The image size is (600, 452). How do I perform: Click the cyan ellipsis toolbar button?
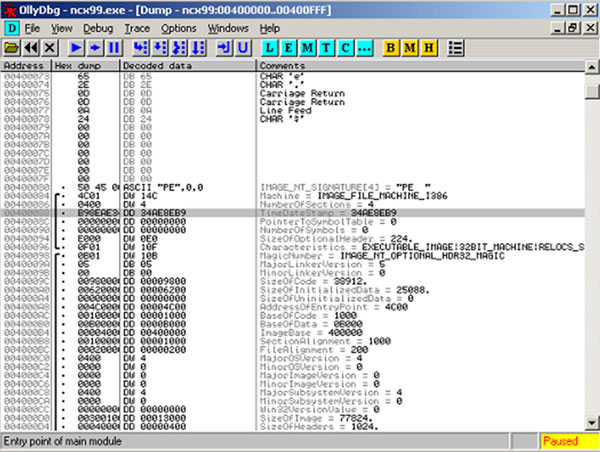(x=365, y=48)
